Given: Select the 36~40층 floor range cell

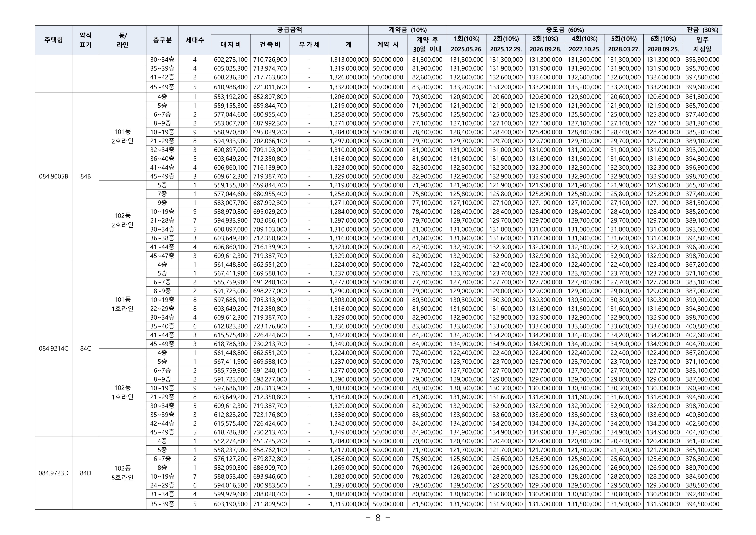Looking at the screenshot, I should [x=162, y=158].
